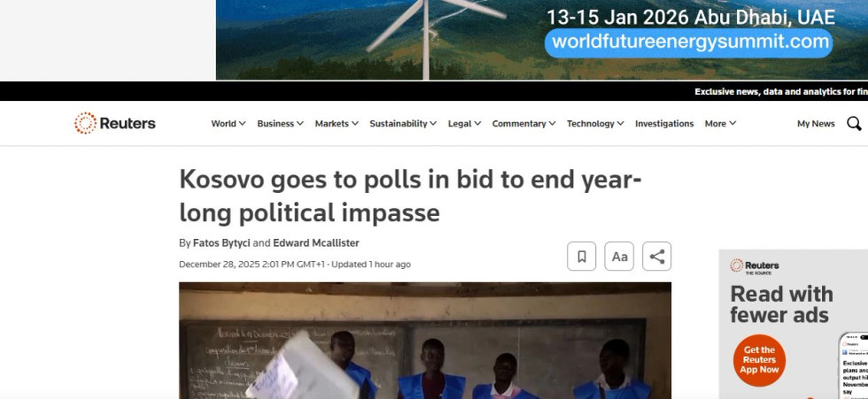Click the Reuters logo in header
Image resolution: width=868 pixels, height=399 pixels.
click(x=115, y=123)
